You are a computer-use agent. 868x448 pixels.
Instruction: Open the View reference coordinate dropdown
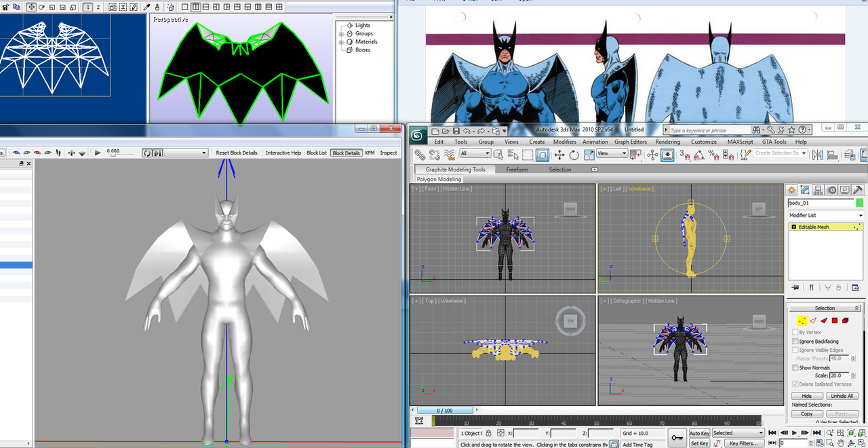click(x=612, y=154)
